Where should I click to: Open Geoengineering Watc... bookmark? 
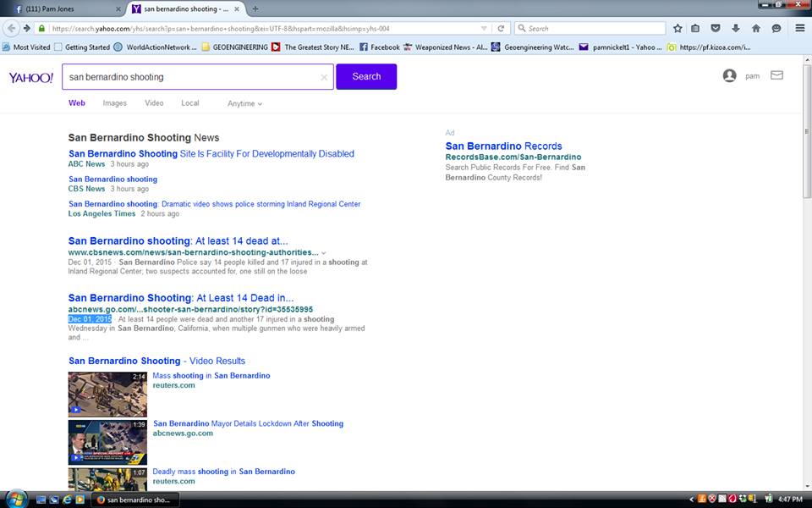(532, 47)
